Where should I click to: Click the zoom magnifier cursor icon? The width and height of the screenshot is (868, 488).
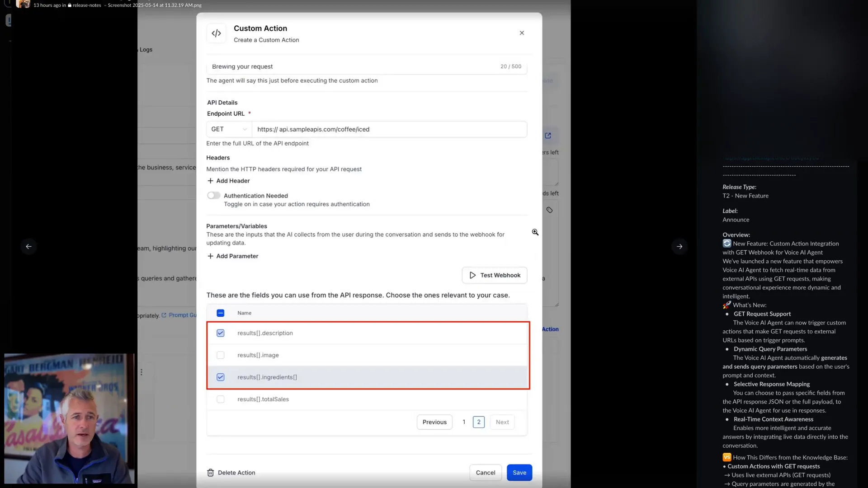[535, 232]
